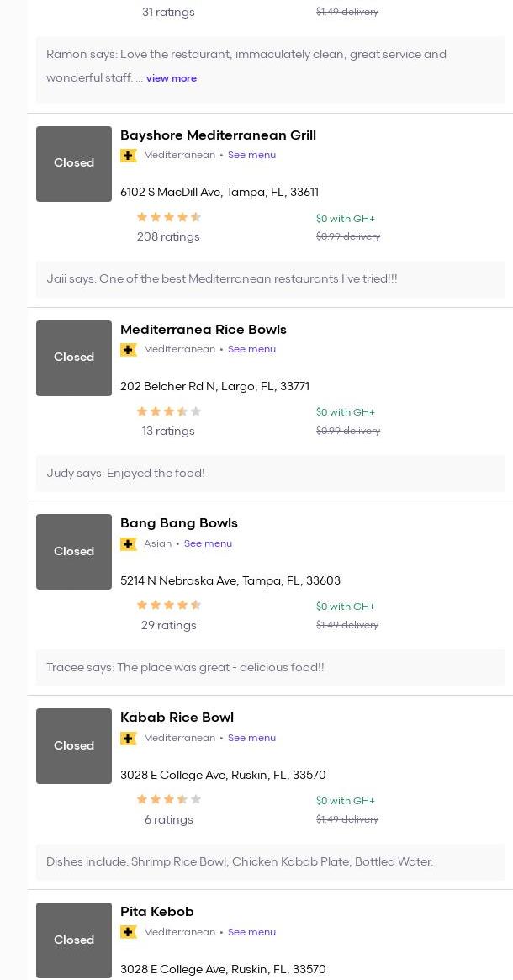Click GH+ badge icon for Bayshore Mediterranean Grill
Image resolution: width=513 pixels, height=980 pixels.
click(x=129, y=156)
